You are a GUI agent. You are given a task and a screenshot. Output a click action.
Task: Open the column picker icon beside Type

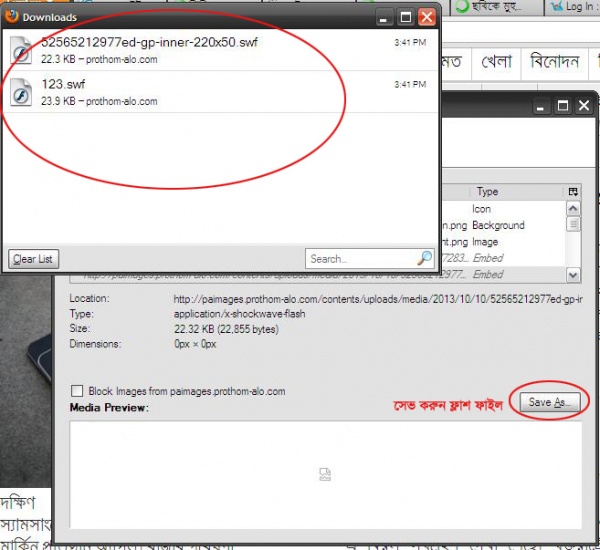coord(573,192)
